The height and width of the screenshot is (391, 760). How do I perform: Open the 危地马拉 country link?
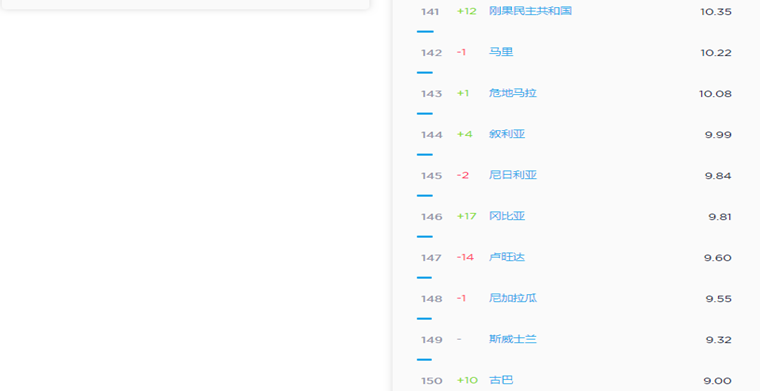pos(513,93)
